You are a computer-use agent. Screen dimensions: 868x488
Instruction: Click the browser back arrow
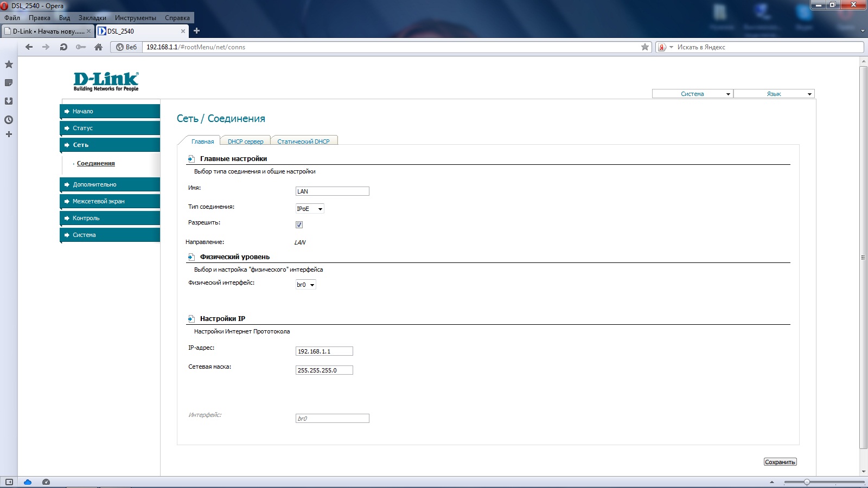29,47
